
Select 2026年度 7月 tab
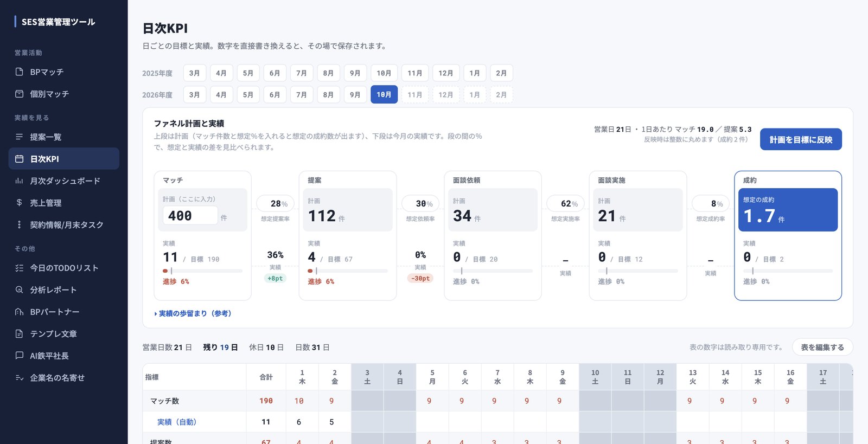[302, 94]
